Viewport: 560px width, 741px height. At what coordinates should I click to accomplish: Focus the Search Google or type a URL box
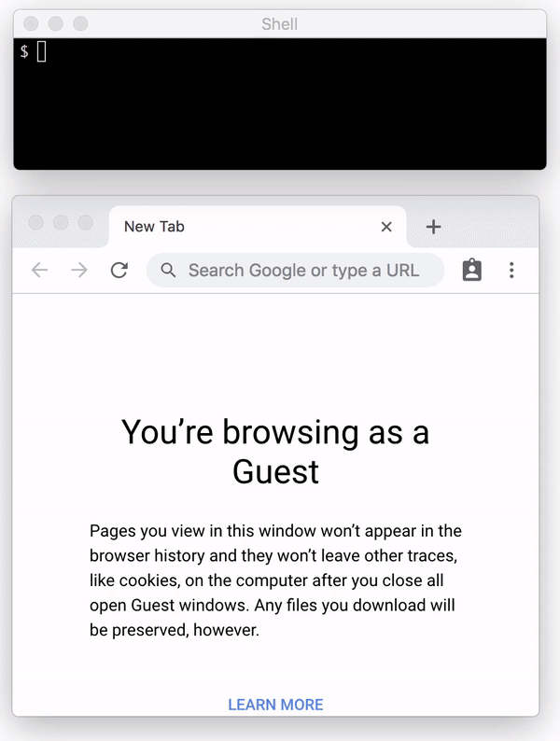click(295, 271)
